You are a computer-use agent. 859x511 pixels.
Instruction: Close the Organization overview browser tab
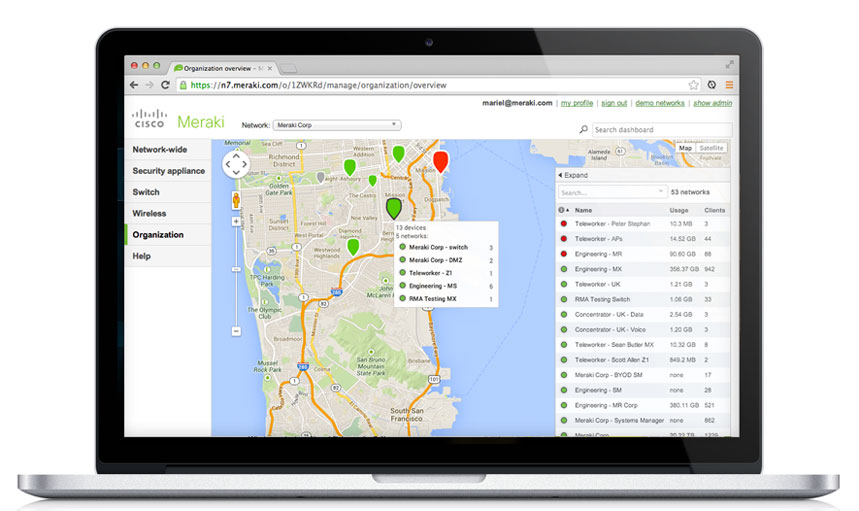coord(270,68)
